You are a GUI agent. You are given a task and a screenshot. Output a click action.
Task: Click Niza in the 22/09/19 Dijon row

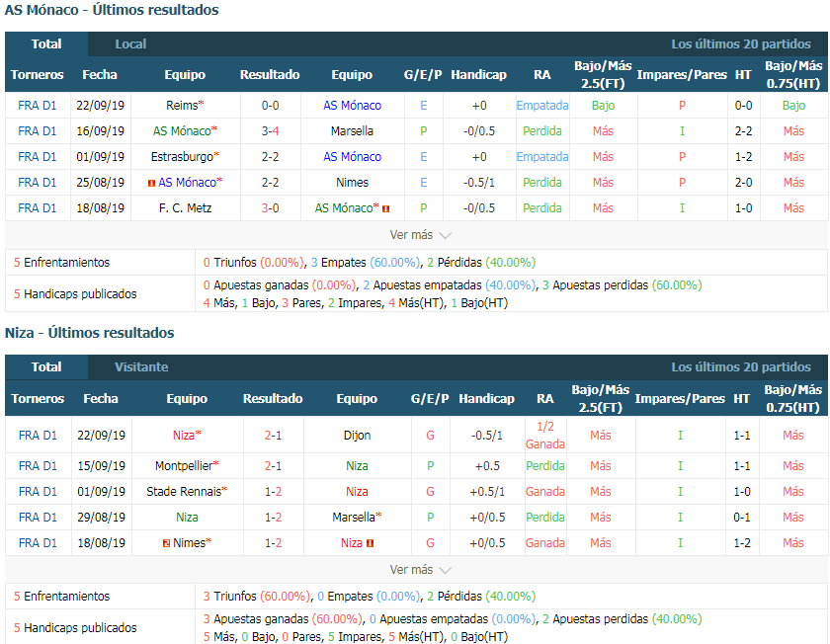click(184, 435)
